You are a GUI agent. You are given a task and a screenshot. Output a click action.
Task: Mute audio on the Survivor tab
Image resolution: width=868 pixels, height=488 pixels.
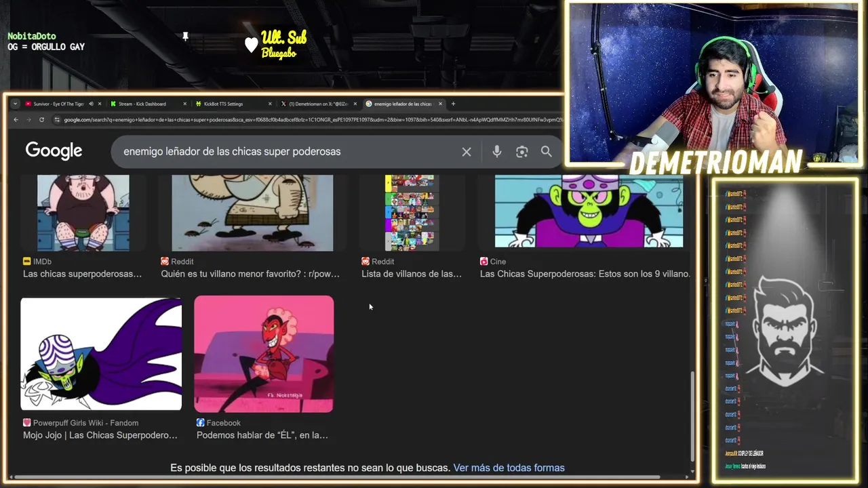(91, 104)
